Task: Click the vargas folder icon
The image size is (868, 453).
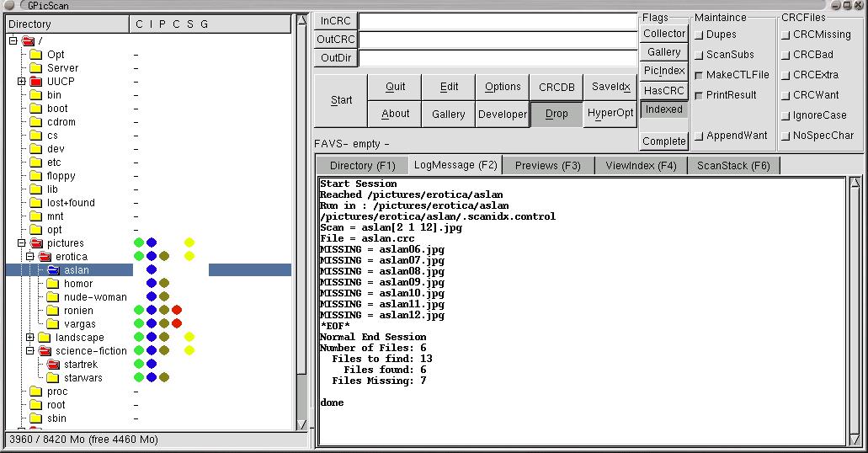Action: point(53,324)
